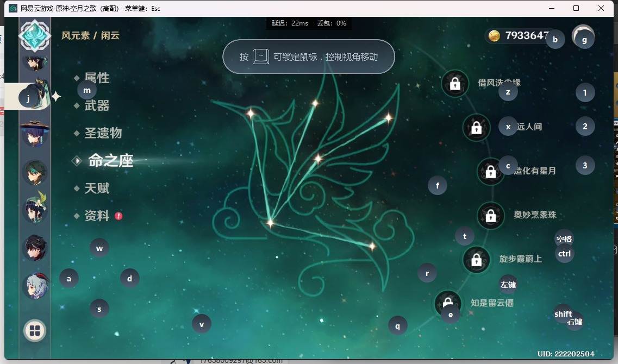Tap the virtual A key
The width and height of the screenshot is (618, 364).
click(x=69, y=279)
